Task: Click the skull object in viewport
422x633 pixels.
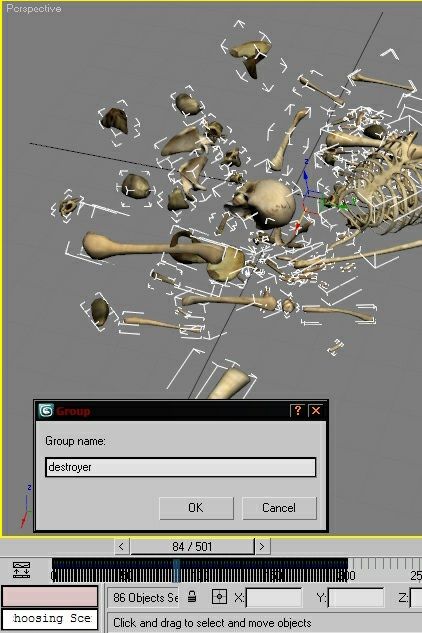Action: coord(265,204)
